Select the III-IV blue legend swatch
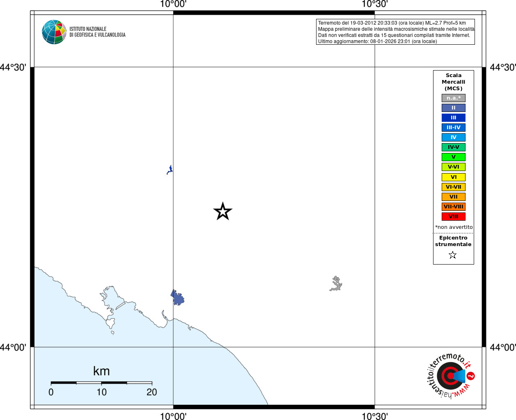This screenshot has height=420, width=516. tap(454, 128)
